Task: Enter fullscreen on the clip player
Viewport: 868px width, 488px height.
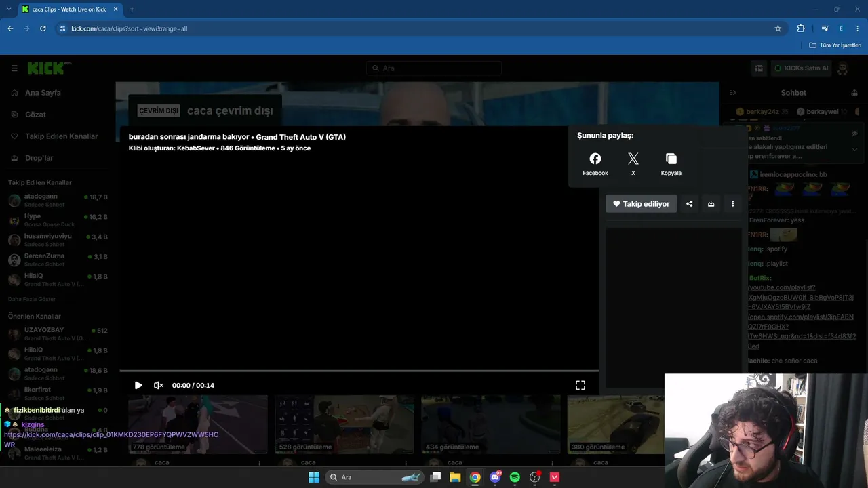Action: (x=580, y=385)
